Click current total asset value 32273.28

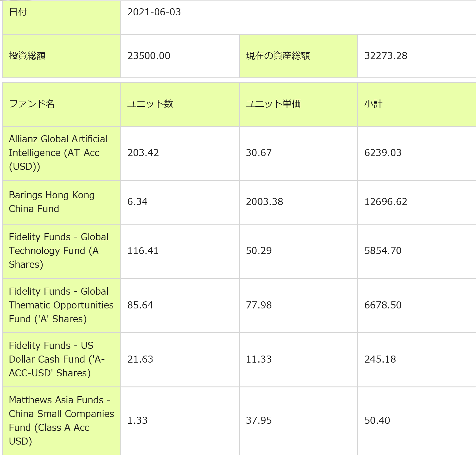point(386,56)
